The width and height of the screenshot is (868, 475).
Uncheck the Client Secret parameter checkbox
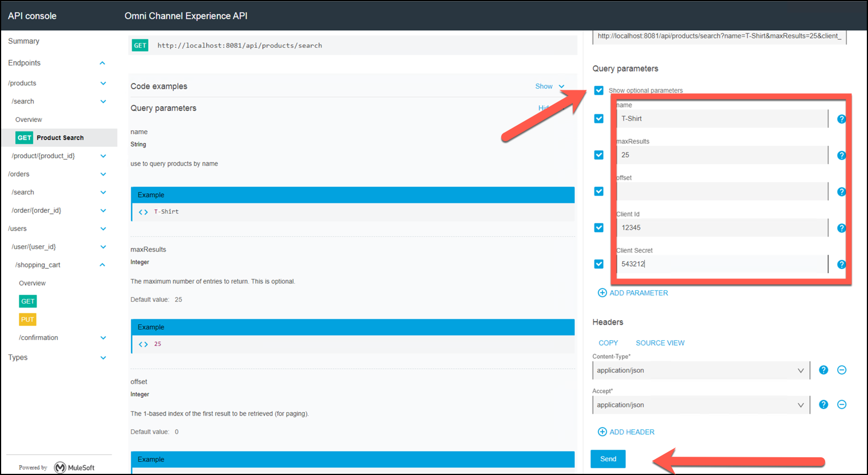pos(599,264)
